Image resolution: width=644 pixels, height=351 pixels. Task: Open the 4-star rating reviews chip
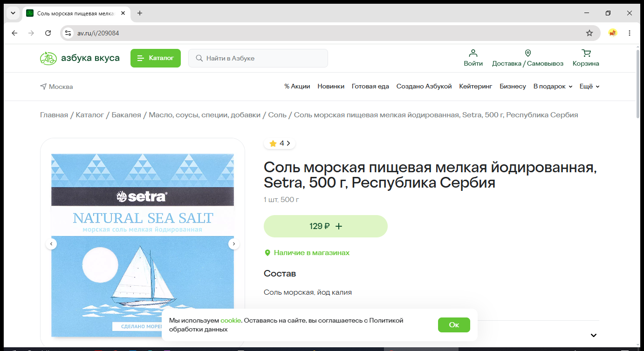point(280,143)
